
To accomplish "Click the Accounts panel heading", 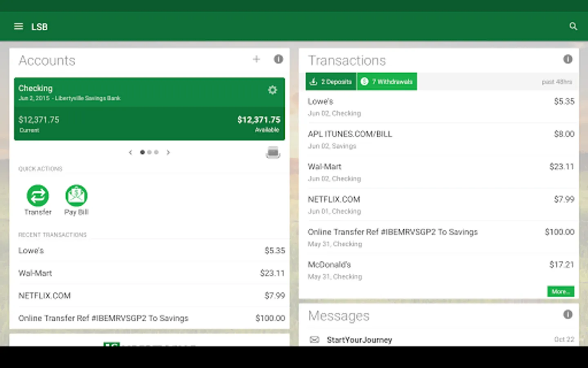I will [x=47, y=61].
